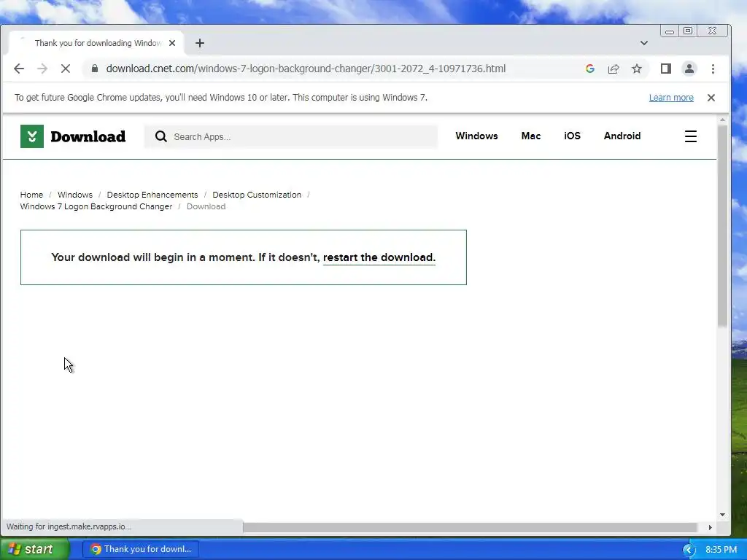Click the address bar URL

click(306, 69)
